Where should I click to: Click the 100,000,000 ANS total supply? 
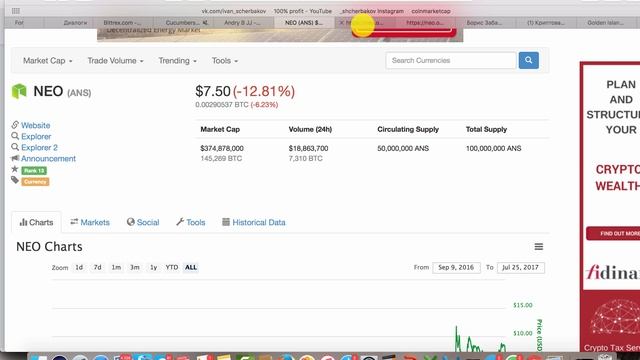click(x=493, y=148)
